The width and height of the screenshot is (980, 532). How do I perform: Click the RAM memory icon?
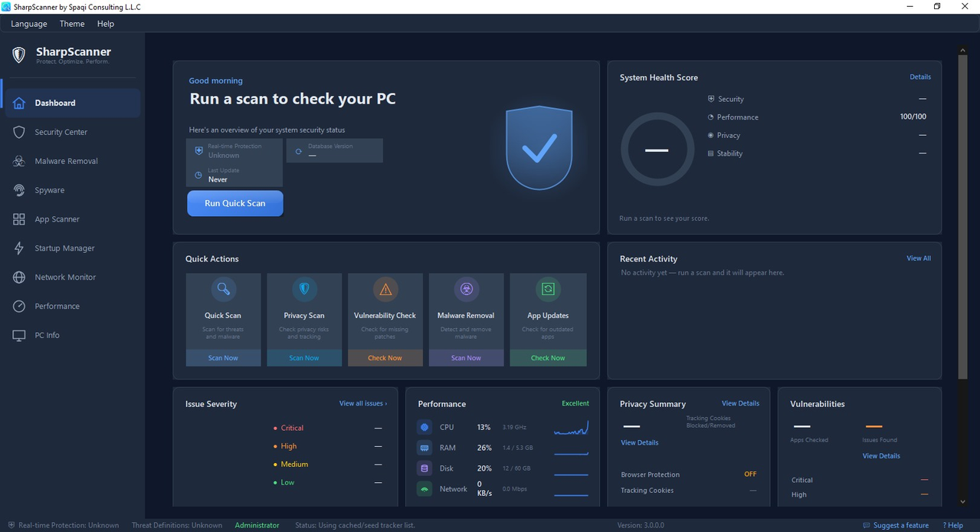pos(424,448)
